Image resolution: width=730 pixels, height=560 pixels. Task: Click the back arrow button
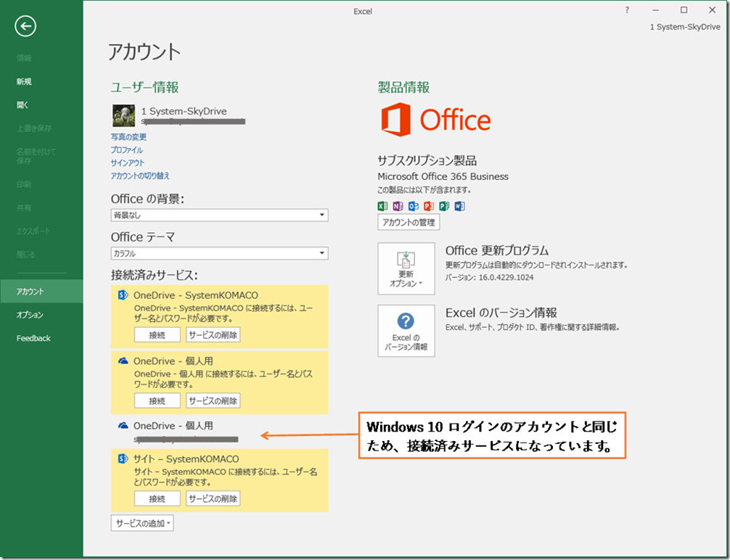pyautogui.click(x=25, y=26)
